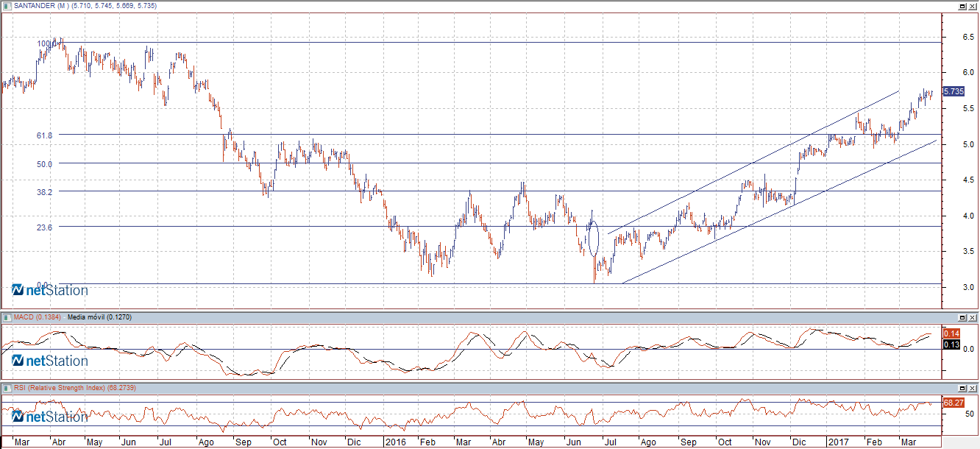980x449 pixels.
Task: Maximize the MACD indicator panel
Action: pyautogui.click(x=962, y=317)
